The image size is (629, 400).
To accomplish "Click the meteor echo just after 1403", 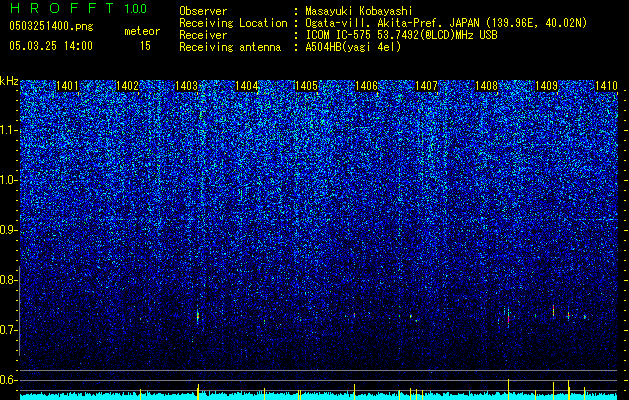I will pyautogui.click(x=198, y=316).
